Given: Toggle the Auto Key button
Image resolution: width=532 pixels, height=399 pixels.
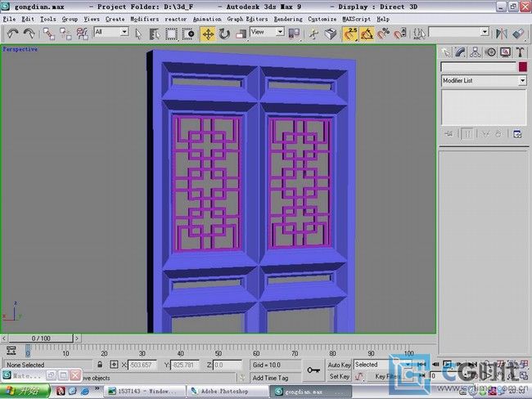Looking at the screenshot, I should point(340,365).
